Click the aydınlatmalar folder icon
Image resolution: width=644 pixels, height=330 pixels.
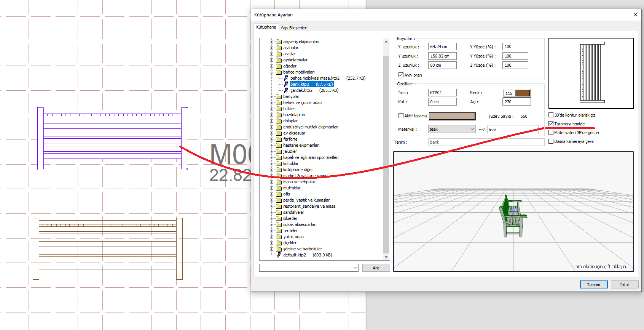click(279, 60)
